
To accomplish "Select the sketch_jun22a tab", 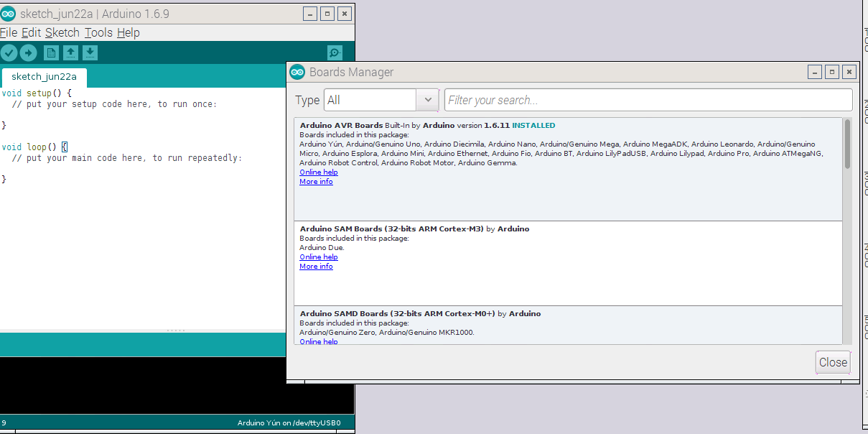I will click(44, 77).
